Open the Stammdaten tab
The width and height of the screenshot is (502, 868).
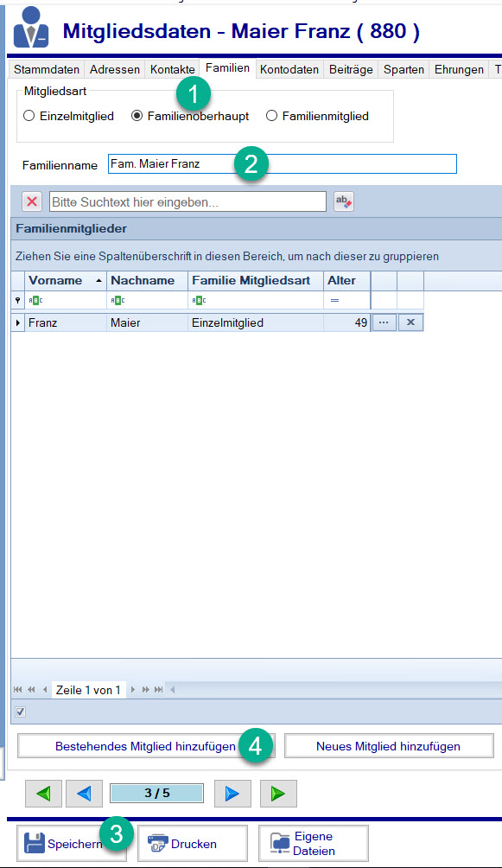47,69
